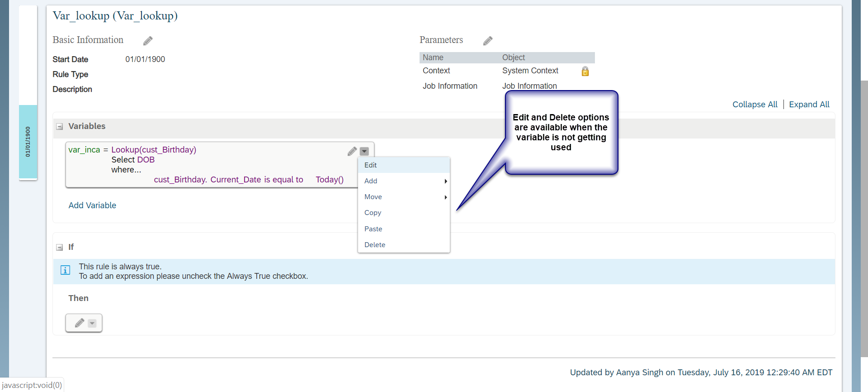Click the Collapse All link
The height and width of the screenshot is (392, 868).
755,105
